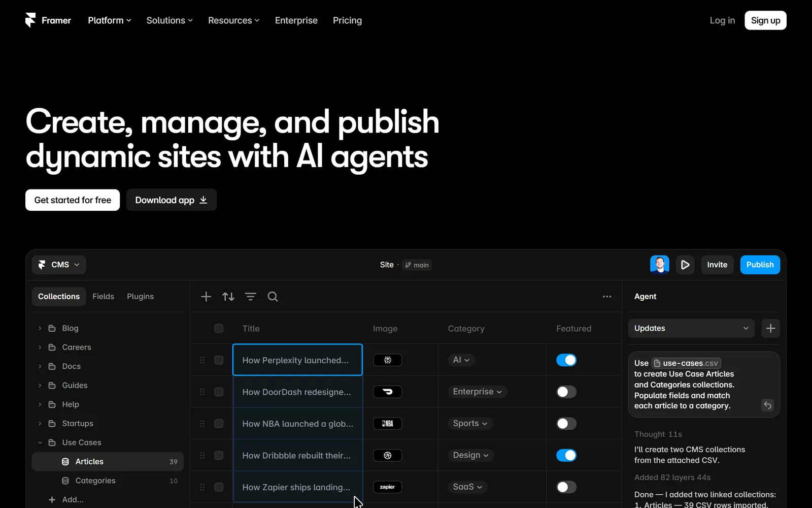Collapse the Use Cases folder
This screenshot has width=812, height=508.
tap(40, 442)
